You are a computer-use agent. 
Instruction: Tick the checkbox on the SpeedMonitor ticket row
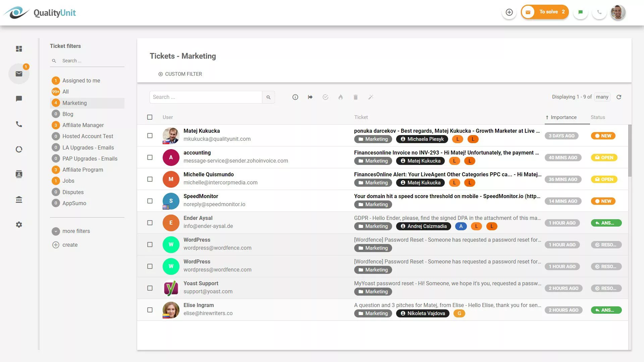150,201
